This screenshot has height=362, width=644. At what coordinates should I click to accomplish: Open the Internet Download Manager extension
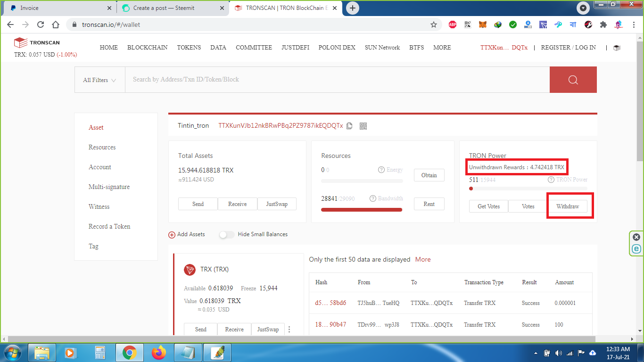498,25
